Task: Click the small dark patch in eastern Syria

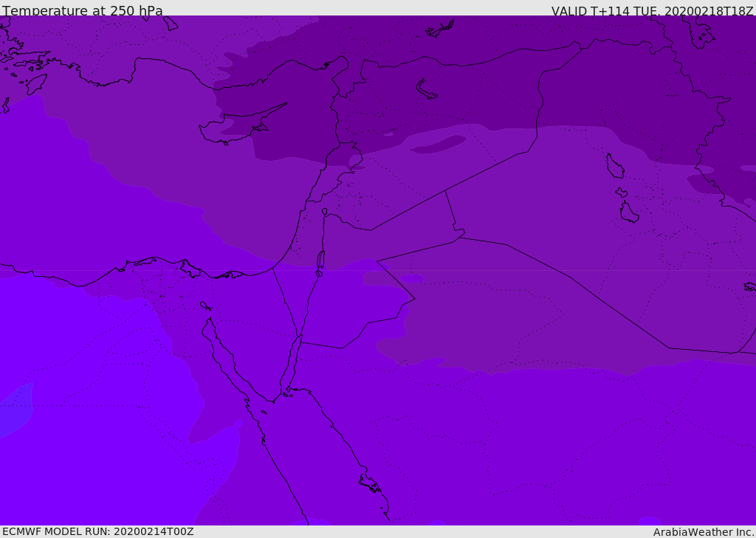Action: click(439, 145)
